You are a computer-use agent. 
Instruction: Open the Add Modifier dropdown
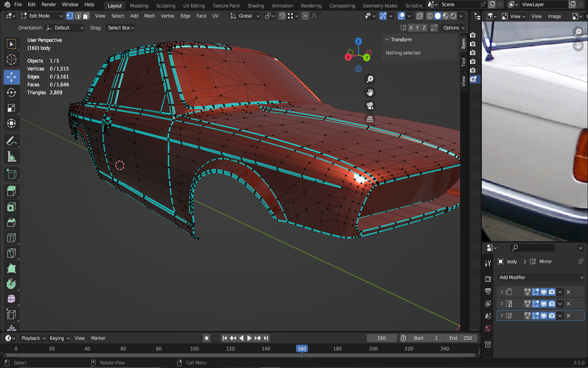(541, 277)
